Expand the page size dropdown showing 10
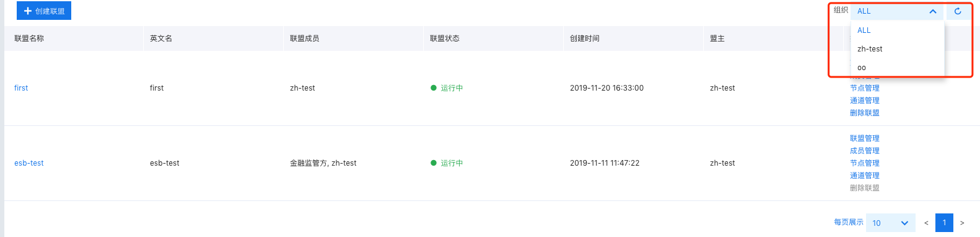Image resolution: width=980 pixels, height=237 pixels. (891, 223)
